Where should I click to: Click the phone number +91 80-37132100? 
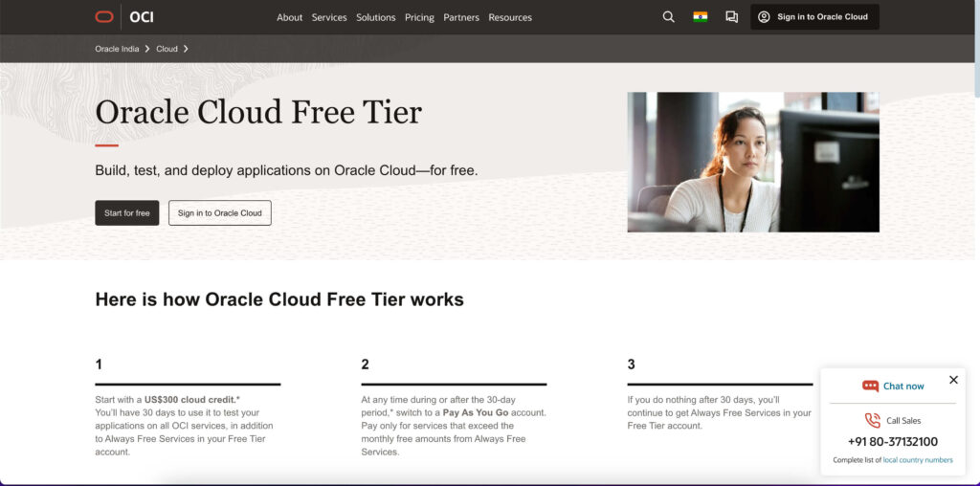tap(893, 442)
